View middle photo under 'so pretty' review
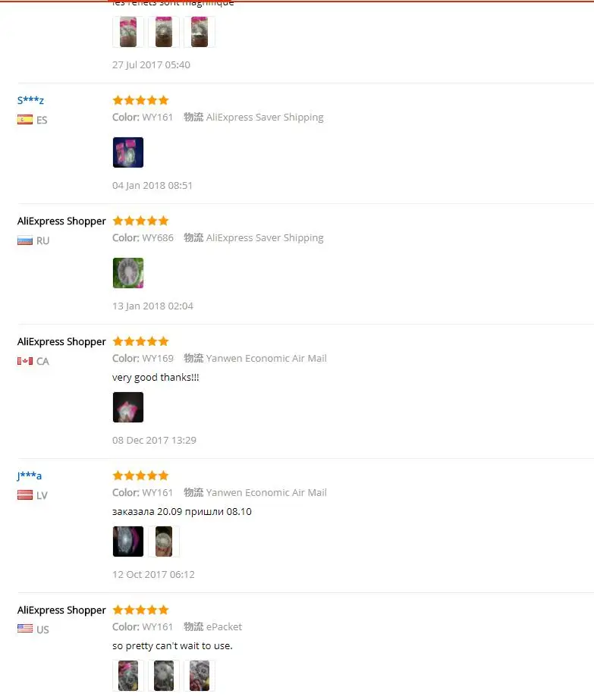The image size is (594, 700). (x=164, y=676)
